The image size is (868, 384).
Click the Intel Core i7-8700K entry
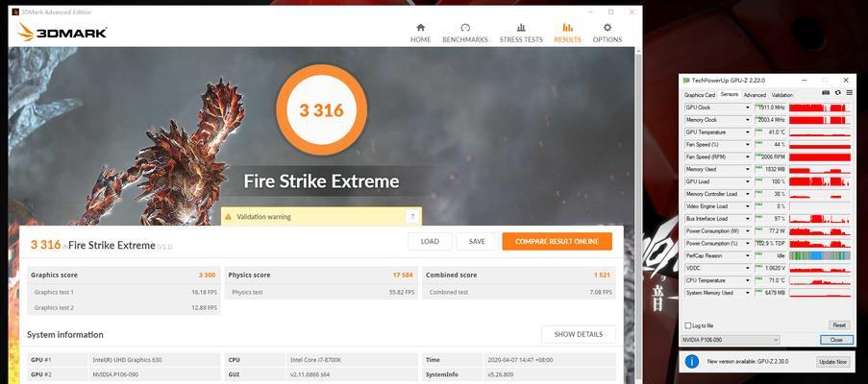click(314, 360)
